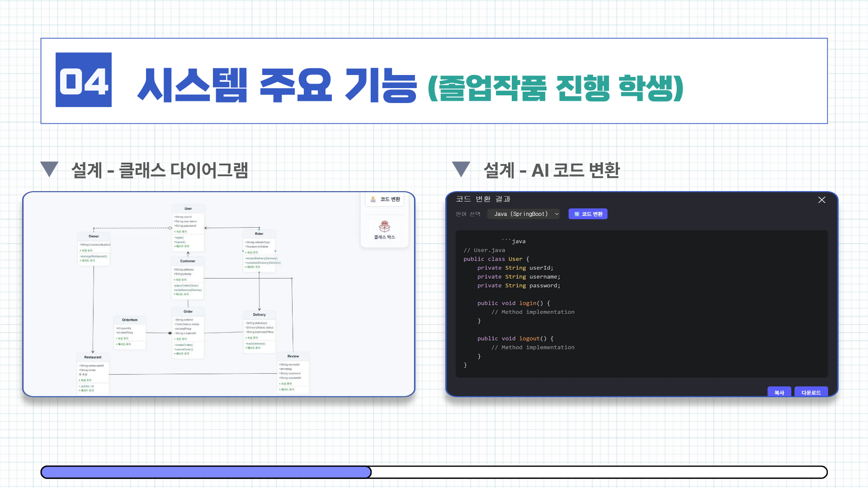Viewport: 868px width, 488px height.
Task: Click the 클래스 박스 new class icon
Action: coord(384,226)
